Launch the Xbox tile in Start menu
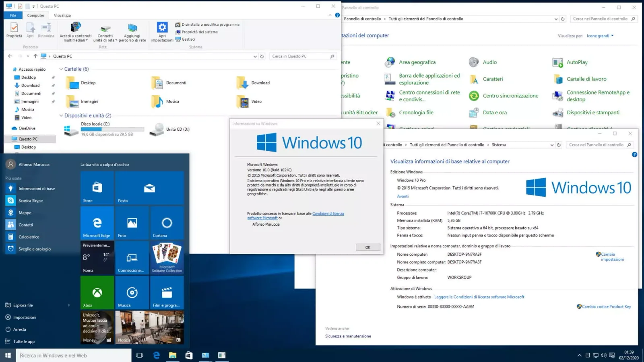The image size is (644, 362). point(97,293)
